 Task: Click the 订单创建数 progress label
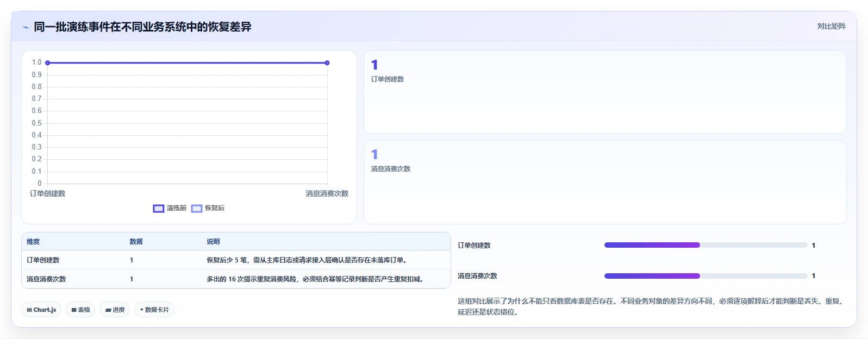pyautogui.click(x=474, y=246)
